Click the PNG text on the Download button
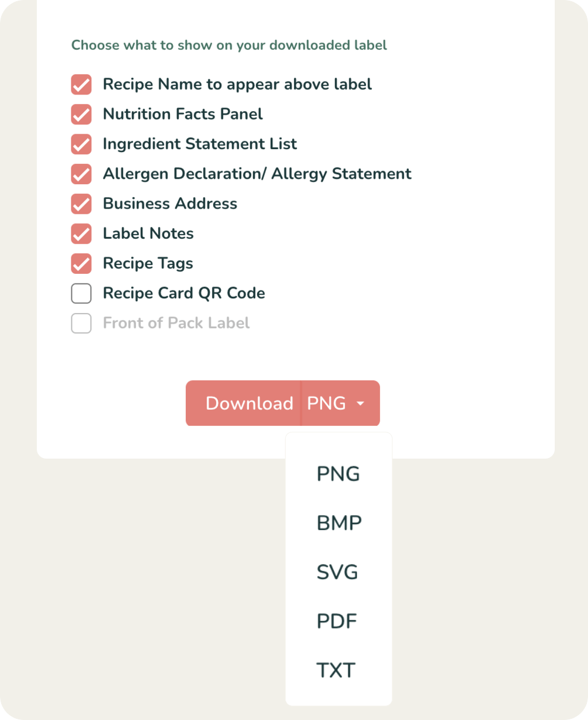 [326, 403]
